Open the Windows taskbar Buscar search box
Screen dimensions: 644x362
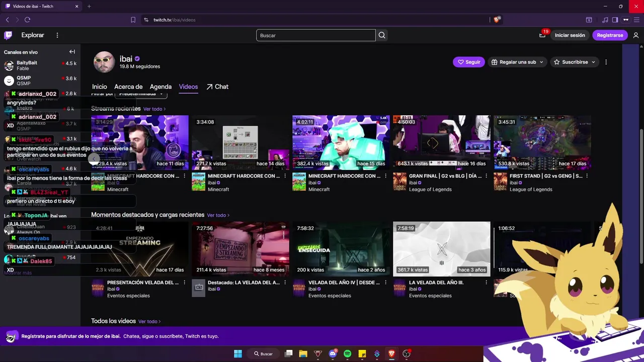pyautogui.click(x=264, y=353)
